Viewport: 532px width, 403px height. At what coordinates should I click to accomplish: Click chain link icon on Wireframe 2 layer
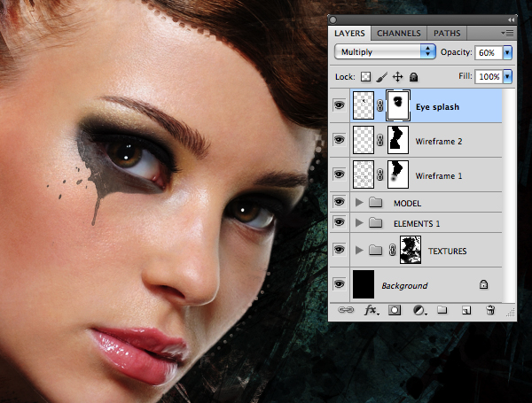(380, 140)
